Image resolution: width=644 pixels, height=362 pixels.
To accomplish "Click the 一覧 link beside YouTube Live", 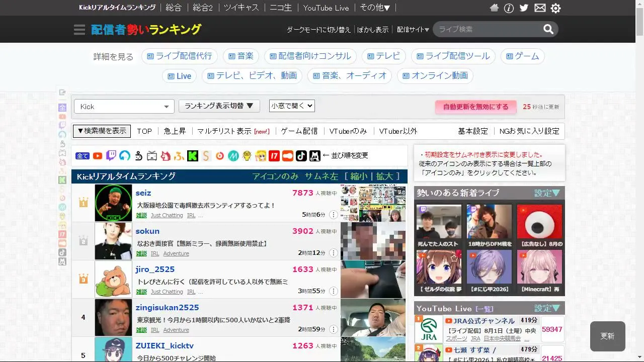I will (x=485, y=309).
